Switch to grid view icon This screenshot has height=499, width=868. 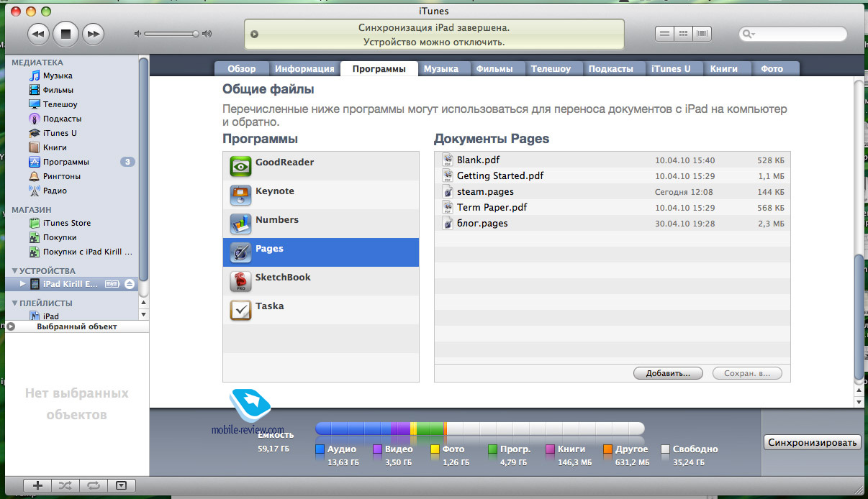click(x=684, y=33)
